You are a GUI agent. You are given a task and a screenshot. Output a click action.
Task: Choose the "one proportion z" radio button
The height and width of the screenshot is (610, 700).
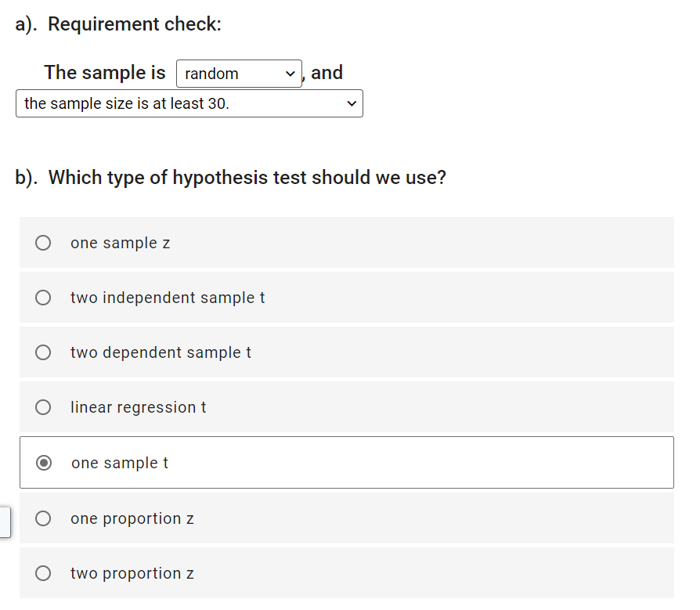(x=44, y=518)
